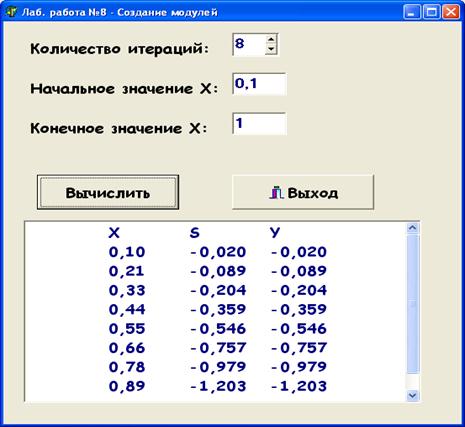Viewport: 465px width, 427px height.
Task: Click the application icon in title bar
Action: (x=11, y=12)
